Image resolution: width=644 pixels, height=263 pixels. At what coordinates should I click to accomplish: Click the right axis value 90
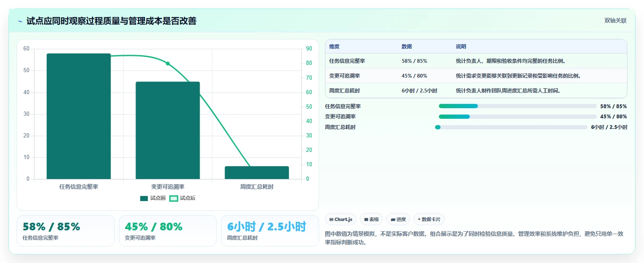309,49
